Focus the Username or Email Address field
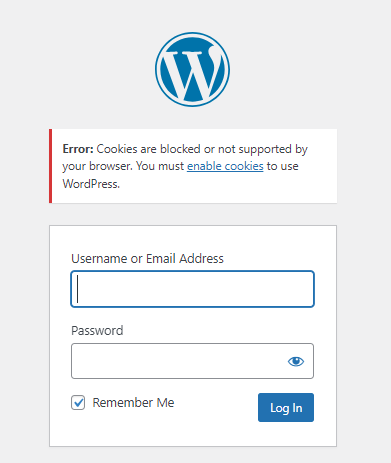Screen dimensions: 391x463 (x=192, y=289)
